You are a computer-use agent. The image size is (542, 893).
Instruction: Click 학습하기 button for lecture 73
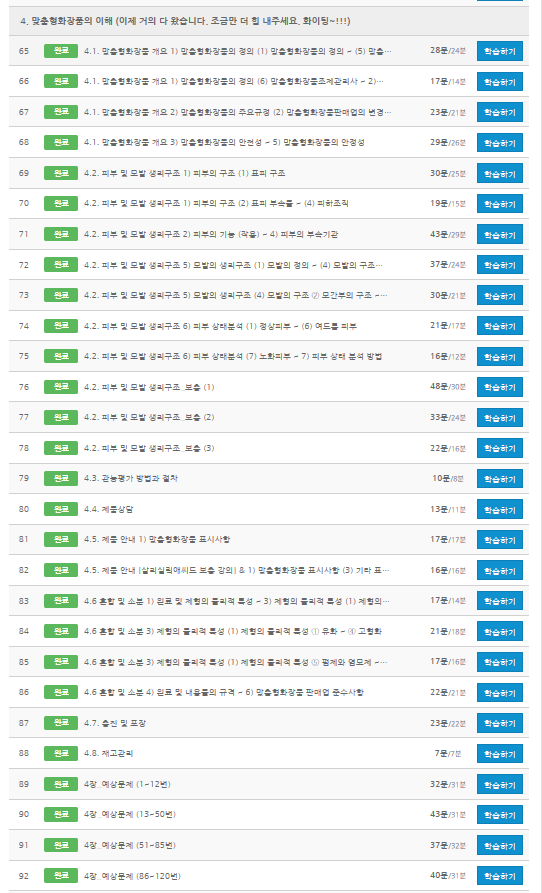[x=499, y=296]
